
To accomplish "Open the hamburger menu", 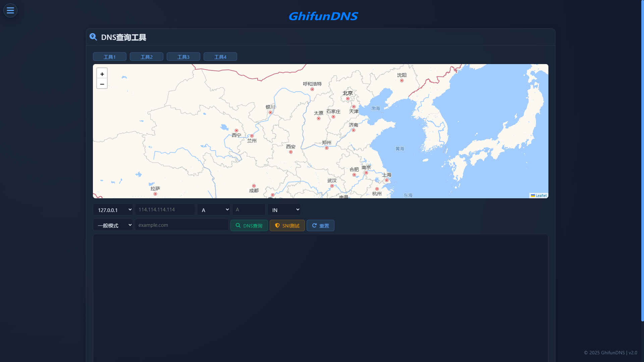I will [10, 10].
